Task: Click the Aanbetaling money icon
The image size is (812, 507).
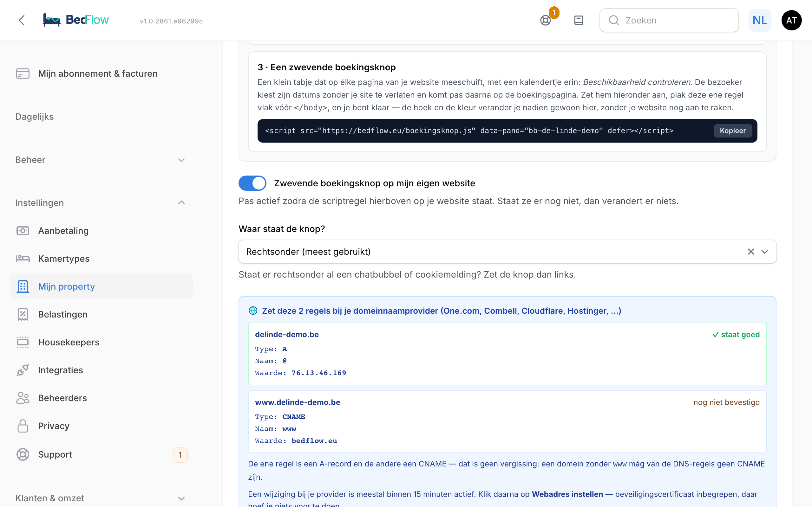Action: (23, 231)
